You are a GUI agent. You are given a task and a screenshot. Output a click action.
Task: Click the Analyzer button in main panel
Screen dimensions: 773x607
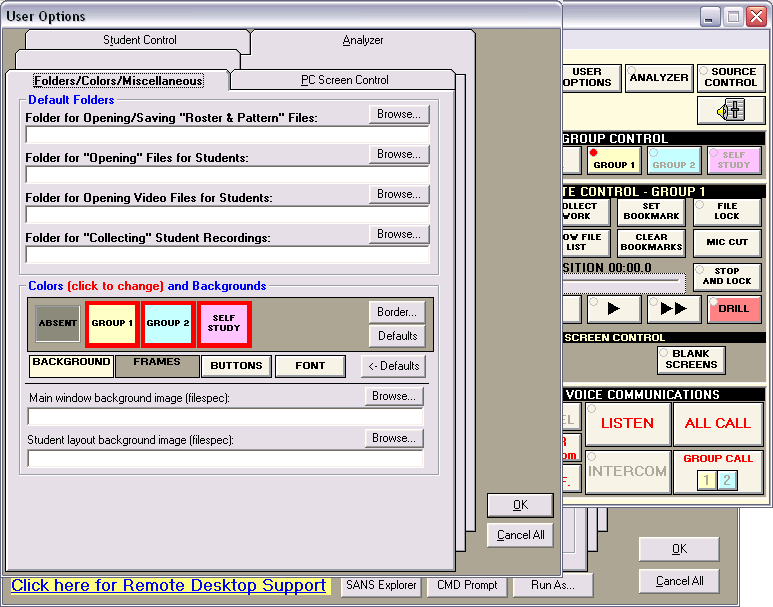[x=659, y=78]
